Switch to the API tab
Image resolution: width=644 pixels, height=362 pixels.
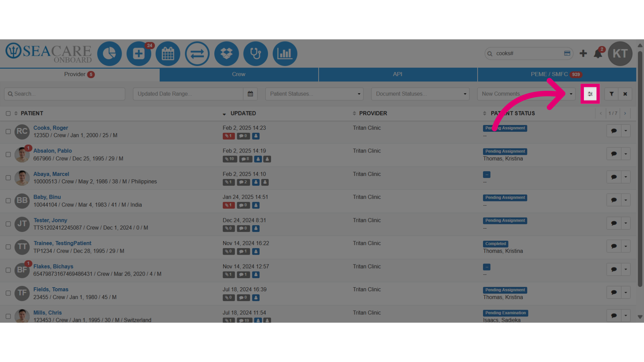(398, 74)
